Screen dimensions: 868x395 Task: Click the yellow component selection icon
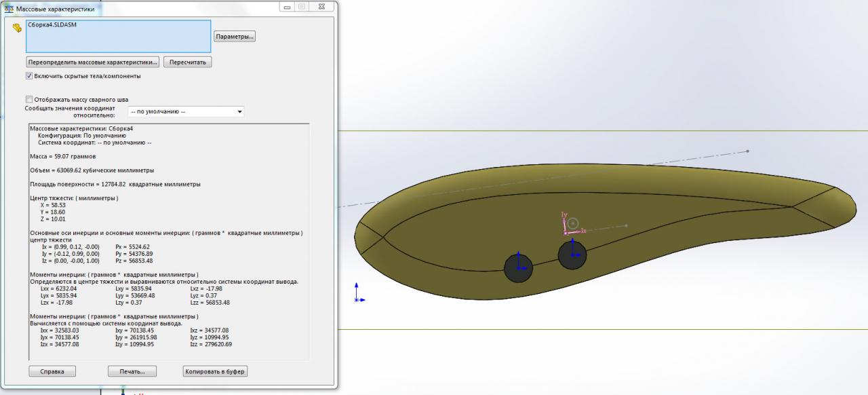(17, 29)
